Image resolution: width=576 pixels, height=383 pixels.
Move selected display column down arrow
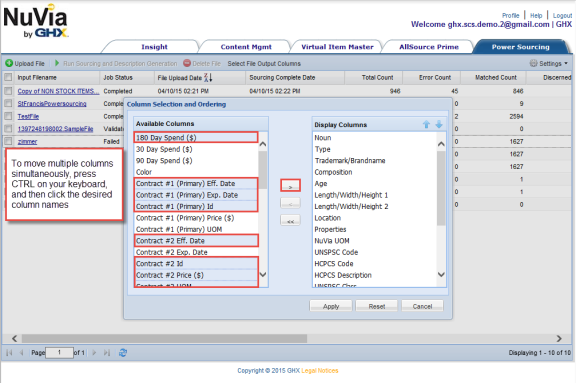[439, 124]
